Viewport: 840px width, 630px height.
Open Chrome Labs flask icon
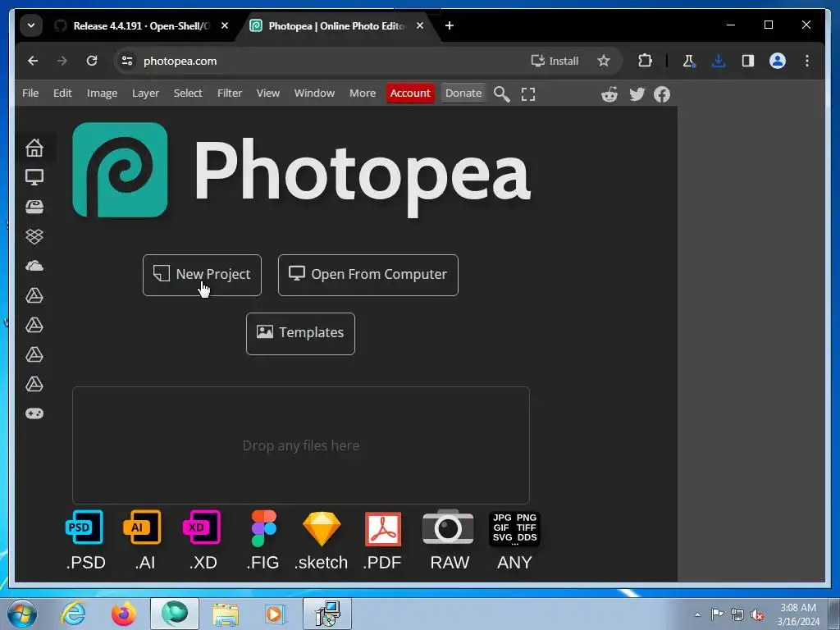pyautogui.click(x=689, y=61)
